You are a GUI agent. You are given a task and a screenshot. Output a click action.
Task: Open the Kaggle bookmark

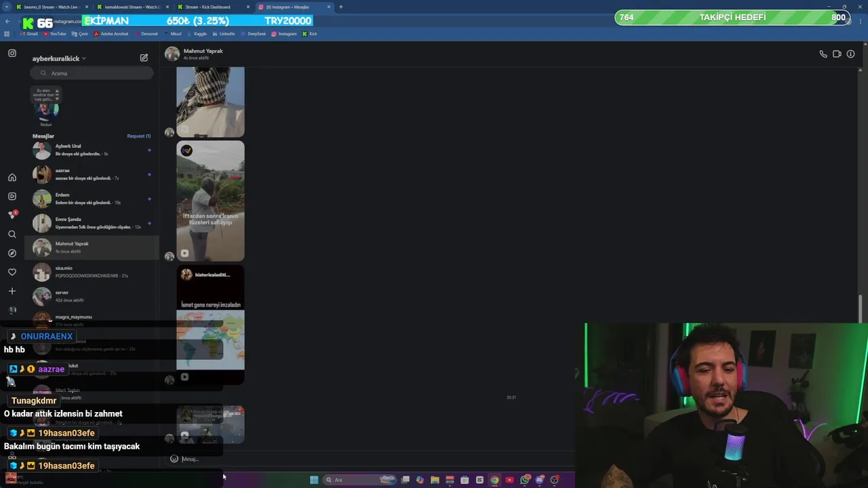click(x=197, y=34)
